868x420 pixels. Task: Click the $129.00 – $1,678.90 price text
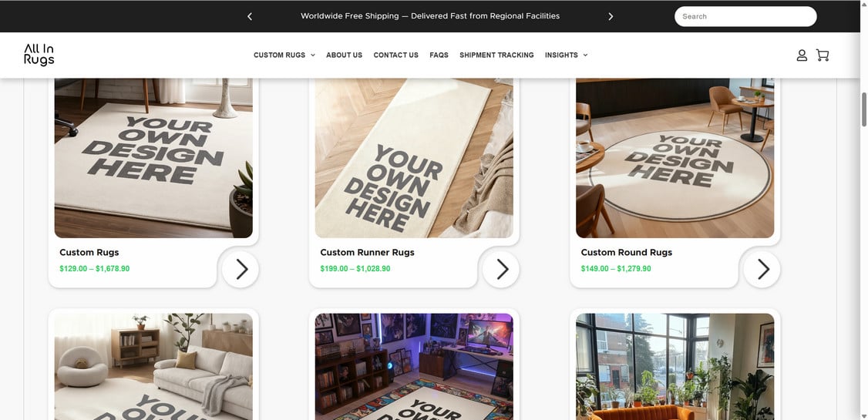coord(95,269)
